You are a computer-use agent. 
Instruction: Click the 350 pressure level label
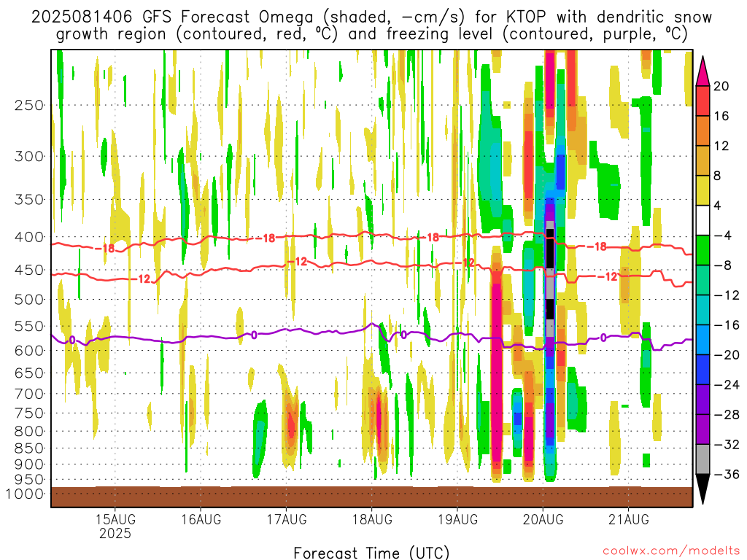click(x=29, y=200)
